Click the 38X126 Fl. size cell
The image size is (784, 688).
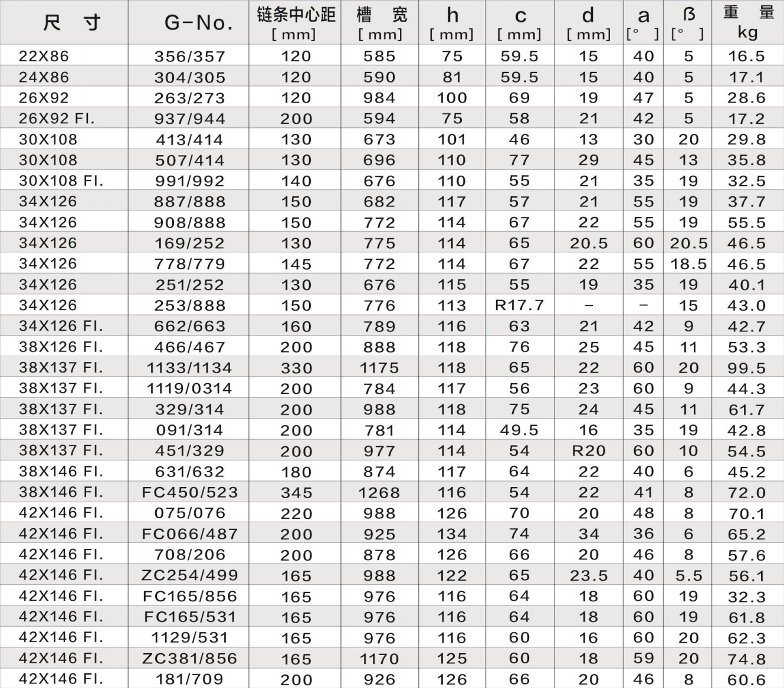coord(61,347)
